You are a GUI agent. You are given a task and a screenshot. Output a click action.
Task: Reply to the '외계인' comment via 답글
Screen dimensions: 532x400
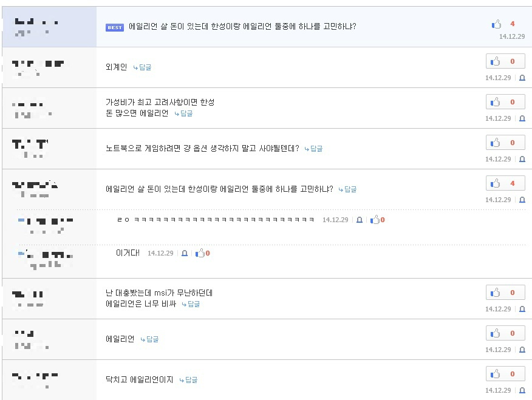tap(142, 67)
